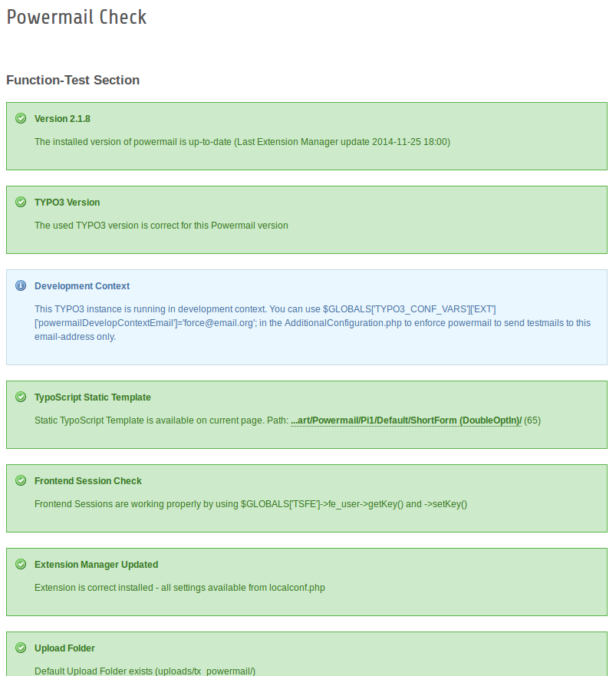Click the Frontend Session Check title
This screenshot has width=616, height=676.
(x=88, y=481)
